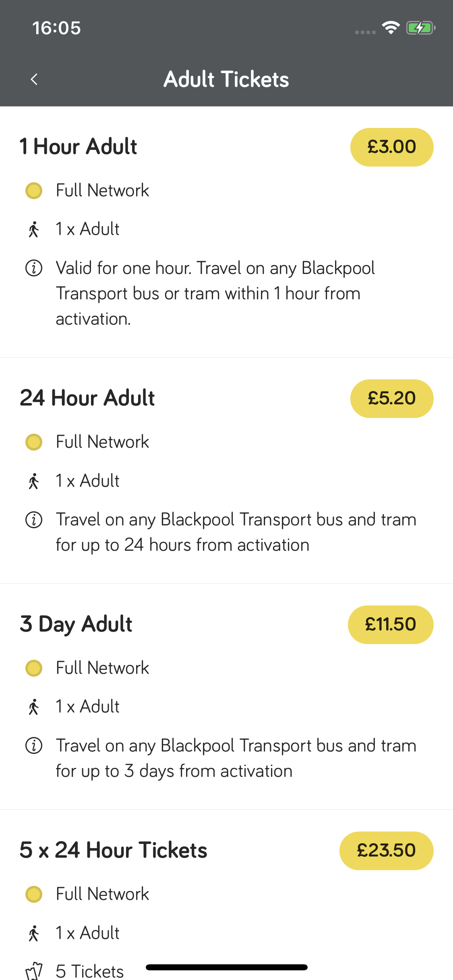The height and width of the screenshot is (980, 453).
Task: Tap yellow Full Network dot under 24 Hour Adult
Action: (34, 442)
